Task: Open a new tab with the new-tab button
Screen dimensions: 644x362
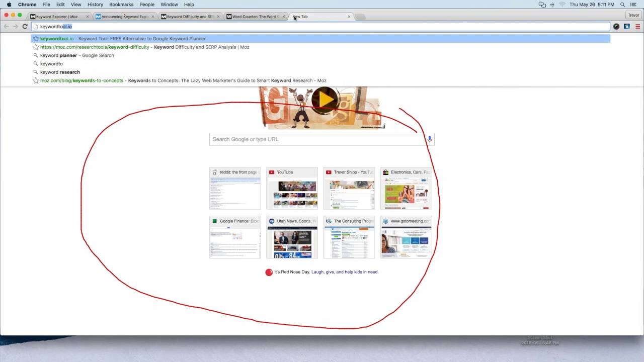Action: click(x=360, y=17)
